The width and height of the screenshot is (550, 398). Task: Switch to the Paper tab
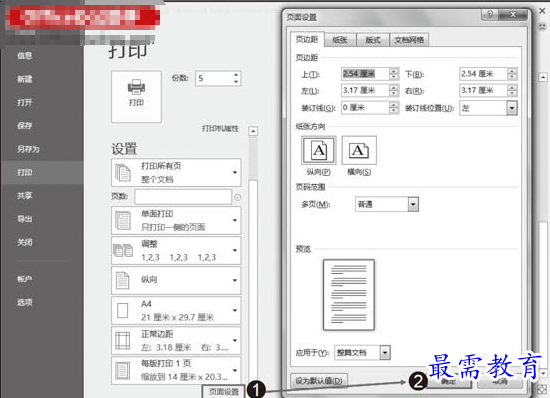pos(340,40)
